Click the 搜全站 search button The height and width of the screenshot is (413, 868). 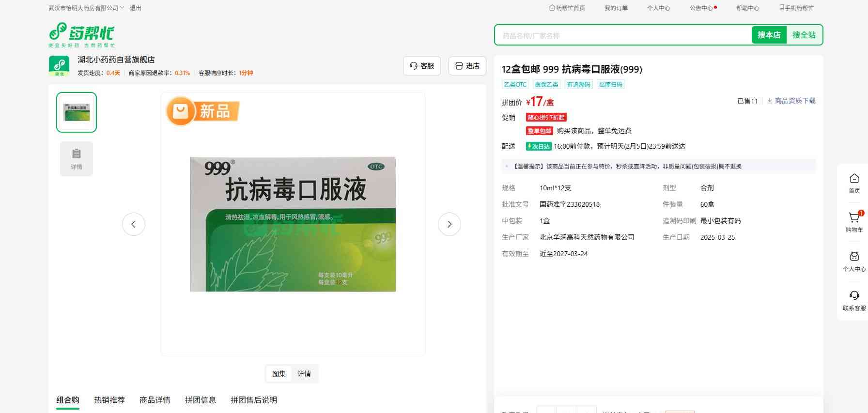[804, 35]
